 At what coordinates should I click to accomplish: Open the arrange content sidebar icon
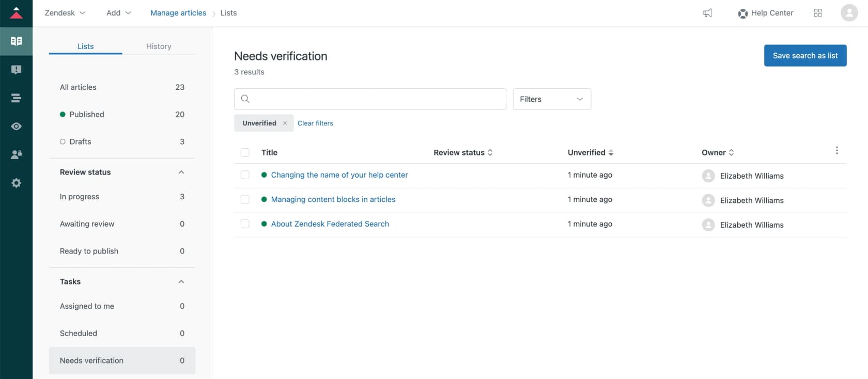tap(16, 98)
